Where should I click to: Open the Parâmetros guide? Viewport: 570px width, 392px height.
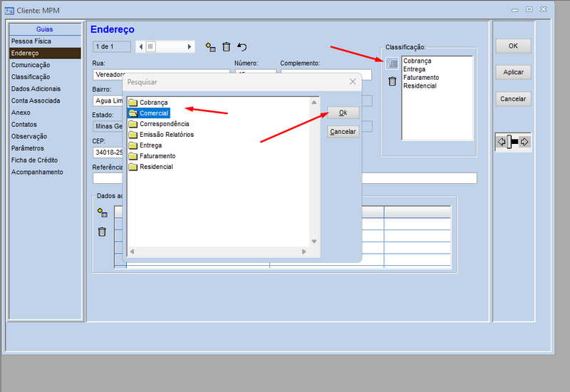(x=45, y=148)
